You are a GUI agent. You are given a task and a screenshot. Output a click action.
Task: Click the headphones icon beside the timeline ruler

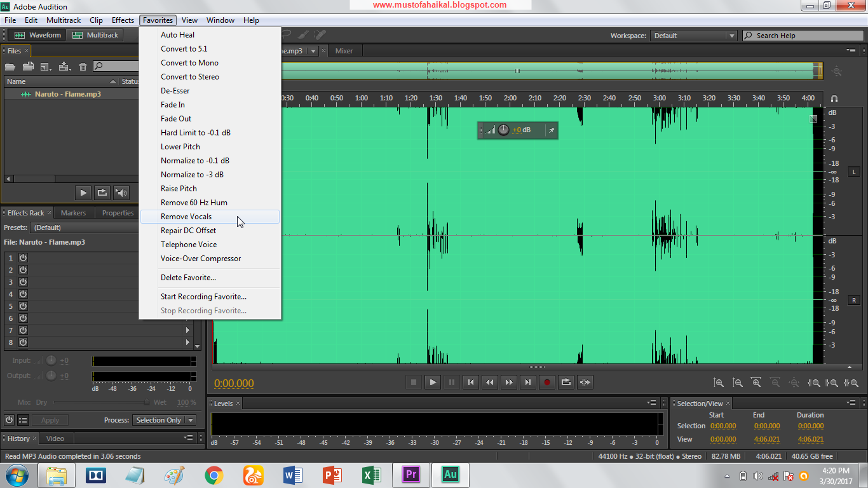pyautogui.click(x=834, y=98)
